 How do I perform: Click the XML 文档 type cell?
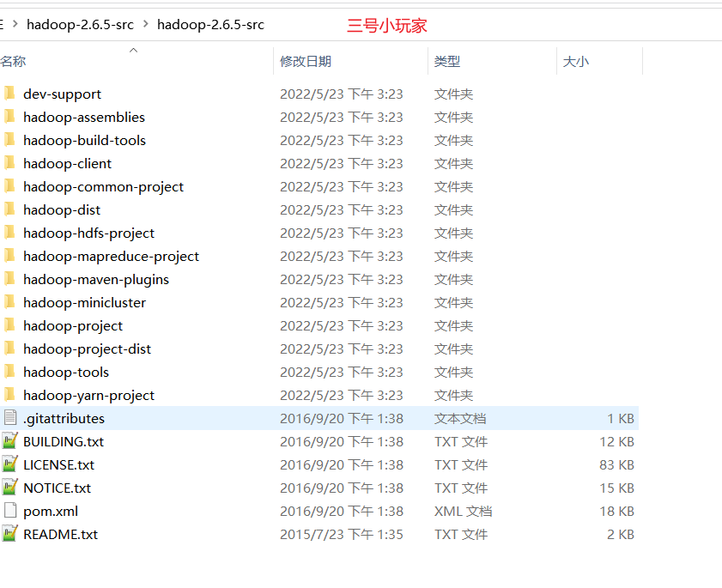coord(464,511)
